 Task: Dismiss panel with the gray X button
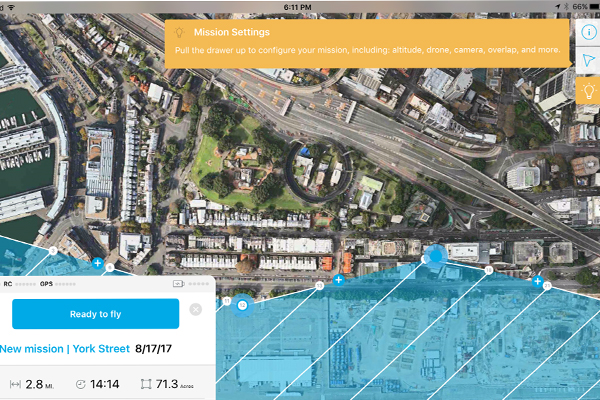point(196,309)
